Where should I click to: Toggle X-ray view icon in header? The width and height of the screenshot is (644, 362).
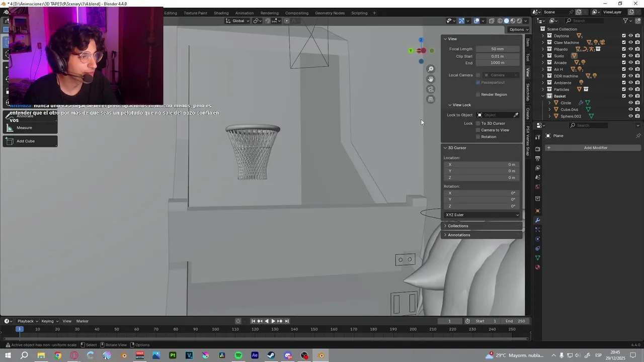[x=491, y=21]
